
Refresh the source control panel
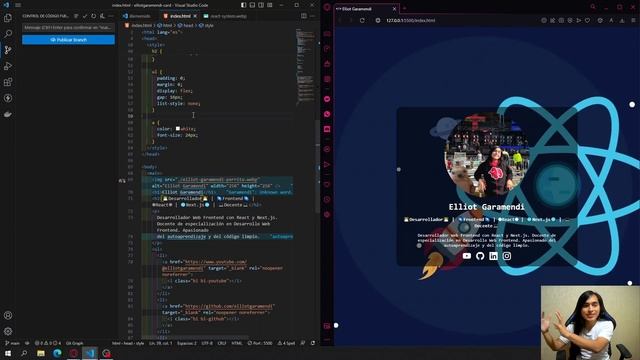[93, 16]
